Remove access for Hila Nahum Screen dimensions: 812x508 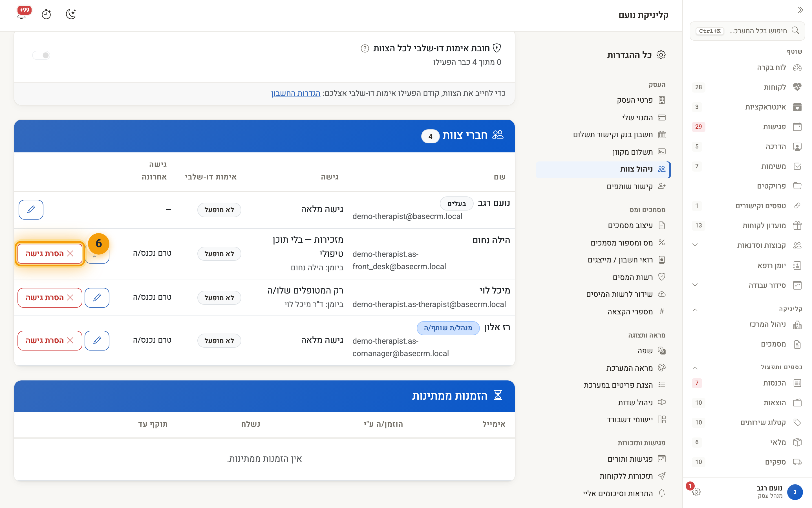click(x=50, y=254)
